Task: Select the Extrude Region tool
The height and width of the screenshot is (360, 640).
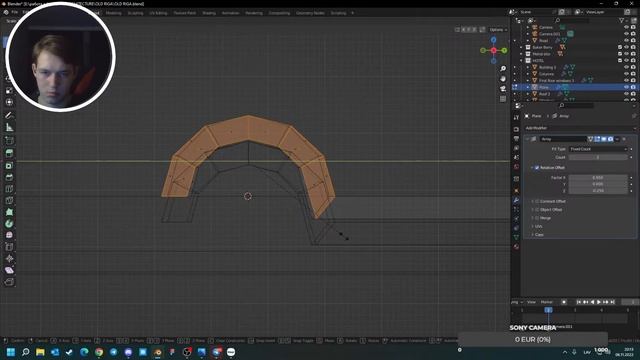Action: click(9, 153)
